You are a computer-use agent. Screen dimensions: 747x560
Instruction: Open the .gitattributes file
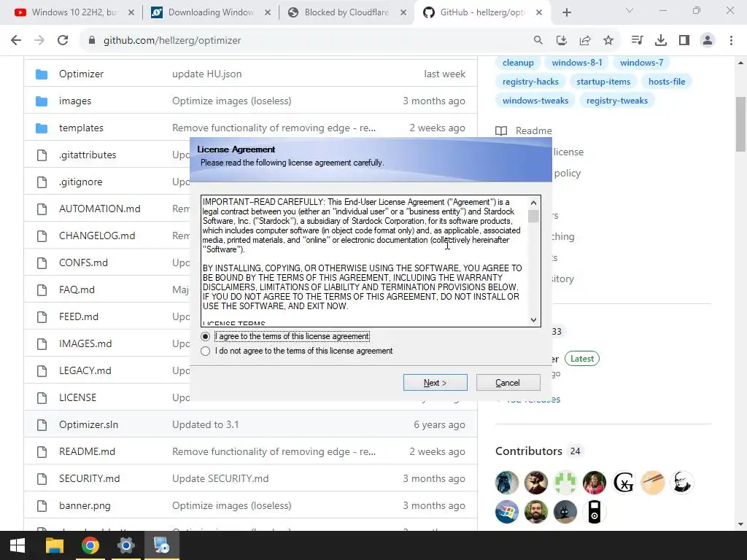point(88,155)
